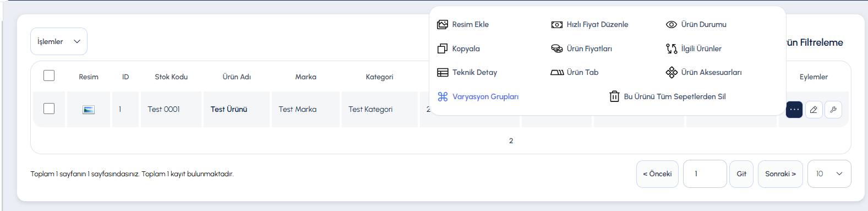Tick the select-all checkbox in the table header
868x211 pixels.
point(49,75)
